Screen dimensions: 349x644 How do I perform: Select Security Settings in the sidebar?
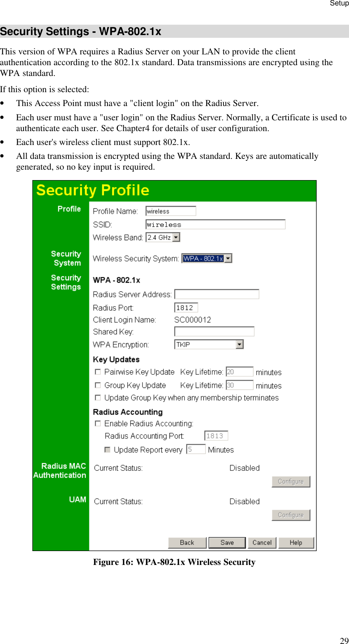pos(66,282)
